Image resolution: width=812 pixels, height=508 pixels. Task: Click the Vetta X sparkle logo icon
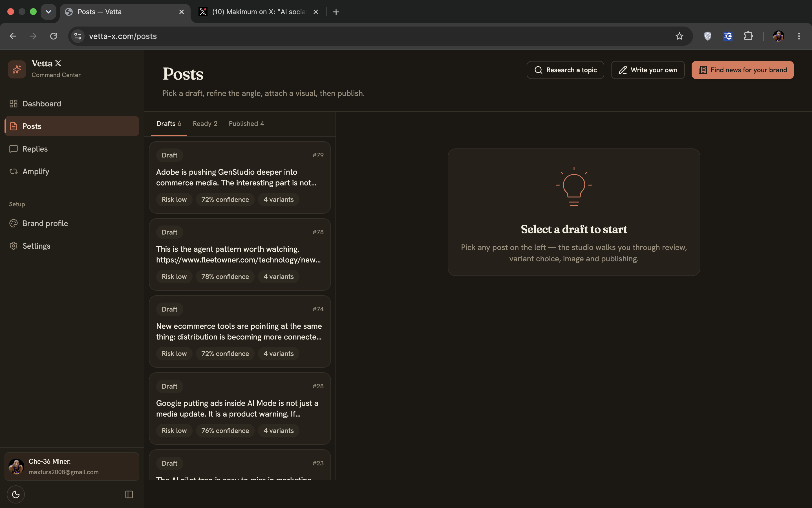[x=17, y=69]
